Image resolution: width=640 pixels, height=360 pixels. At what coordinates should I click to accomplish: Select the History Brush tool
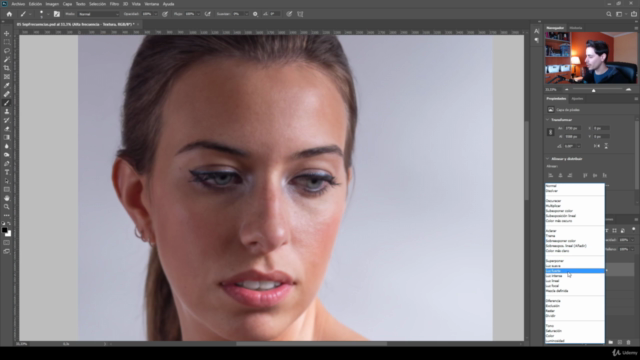[7, 120]
